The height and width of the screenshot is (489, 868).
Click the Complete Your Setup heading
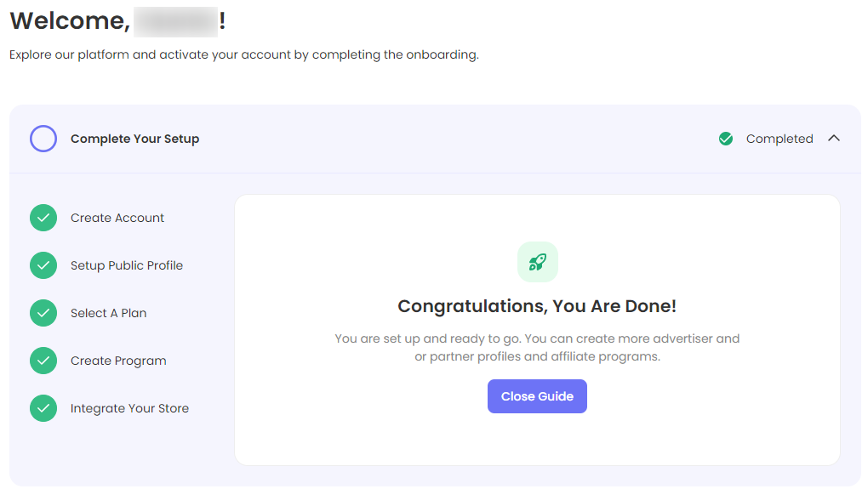click(134, 139)
